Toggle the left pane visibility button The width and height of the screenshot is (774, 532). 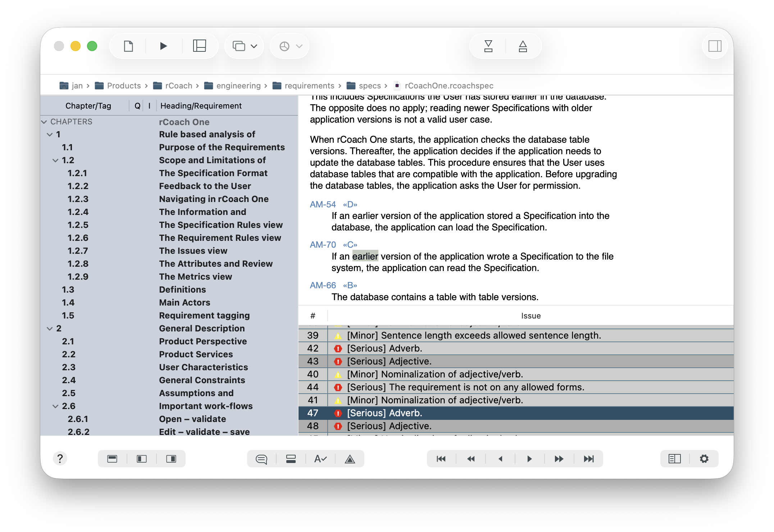click(x=142, y=459)
